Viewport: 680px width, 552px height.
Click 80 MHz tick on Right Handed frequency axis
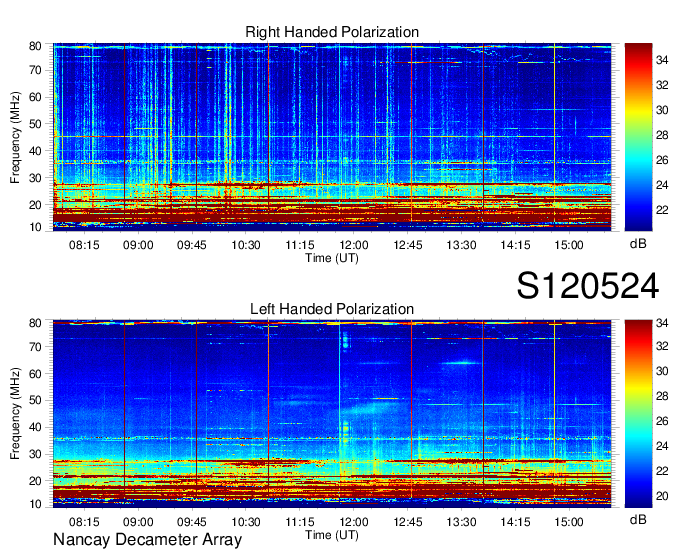click(35, 46)
